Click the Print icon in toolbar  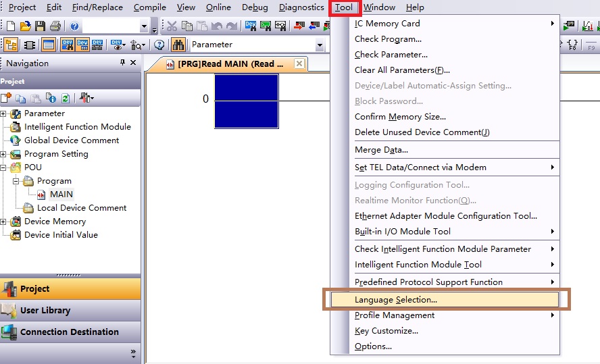click(55, 26)
